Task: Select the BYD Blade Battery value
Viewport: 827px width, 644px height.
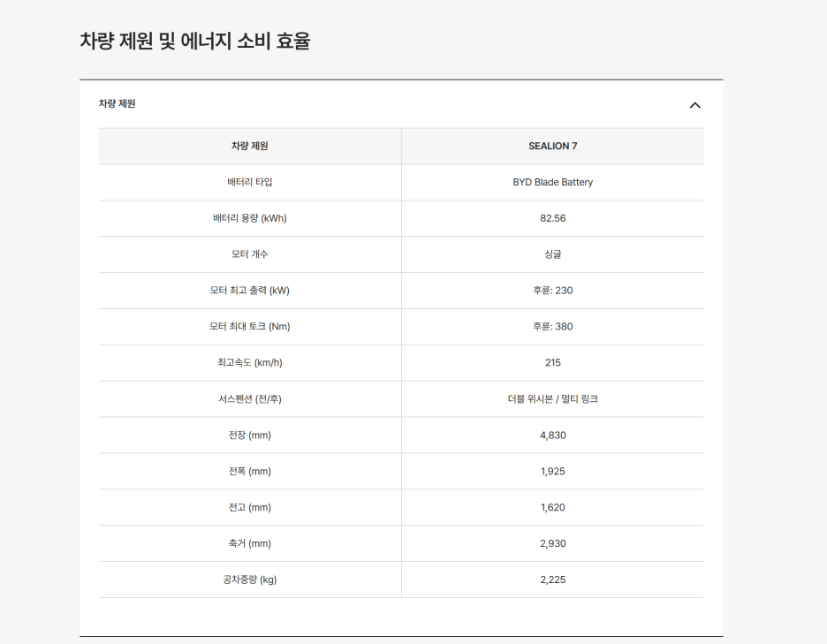Action: [x=553, y=182]
